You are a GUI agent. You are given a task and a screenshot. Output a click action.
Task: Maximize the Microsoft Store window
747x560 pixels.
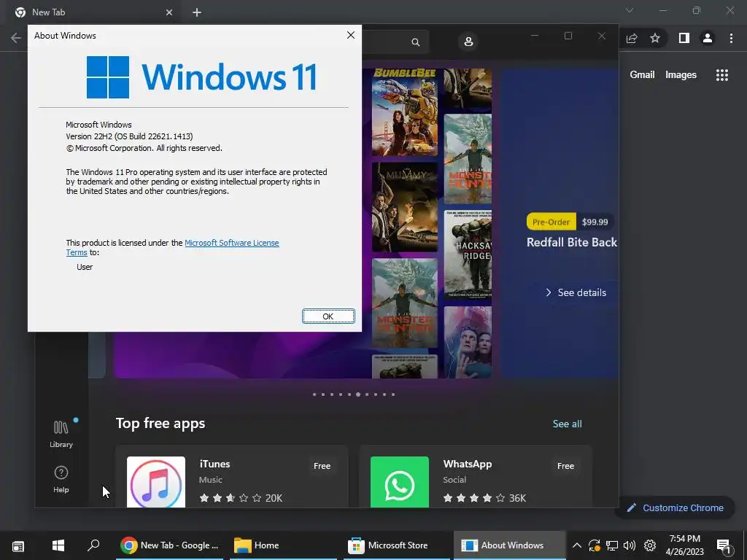coord(568,36)
